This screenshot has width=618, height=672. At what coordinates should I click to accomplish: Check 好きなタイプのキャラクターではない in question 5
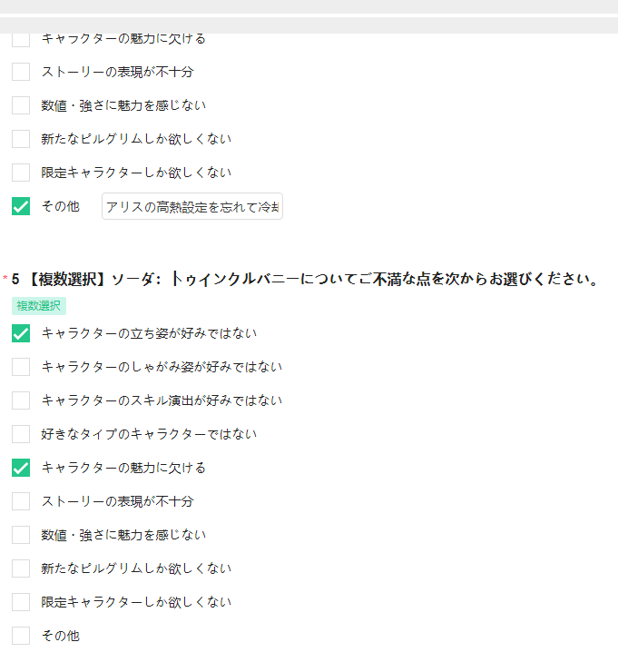[x=21, y=434]
